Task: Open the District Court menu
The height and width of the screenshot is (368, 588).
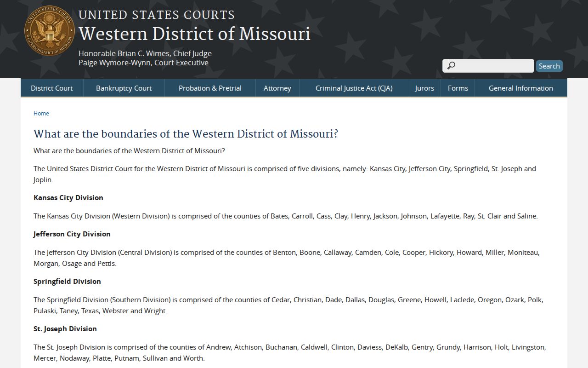Action: coord(52,88)
